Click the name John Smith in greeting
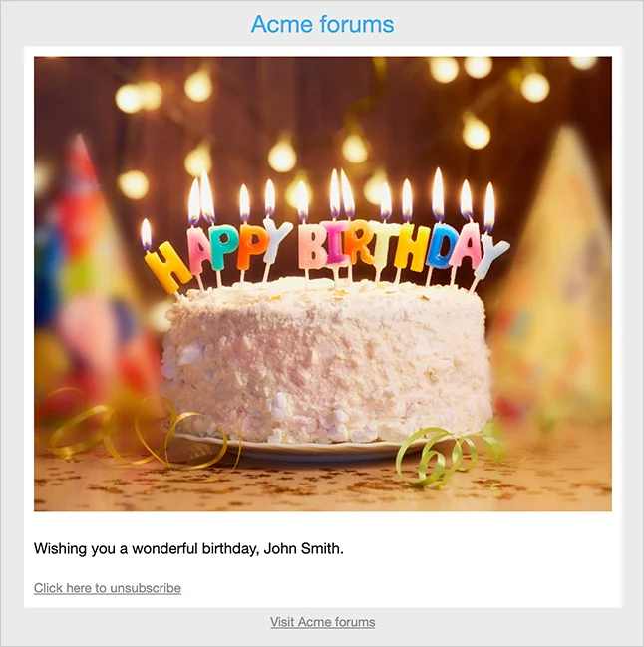This screenshot has height=647, width=644. pyautogui.click(x=303, y=548)
